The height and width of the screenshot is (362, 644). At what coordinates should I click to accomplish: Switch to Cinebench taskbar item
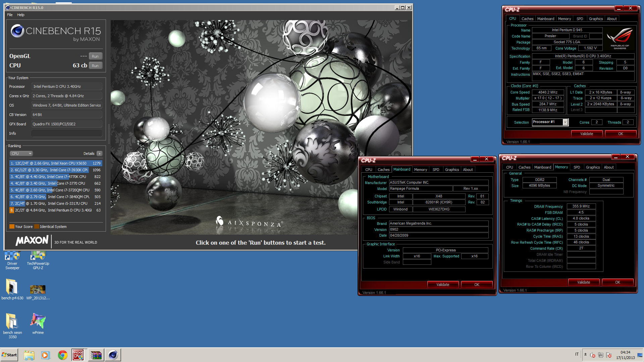point(113,355)
